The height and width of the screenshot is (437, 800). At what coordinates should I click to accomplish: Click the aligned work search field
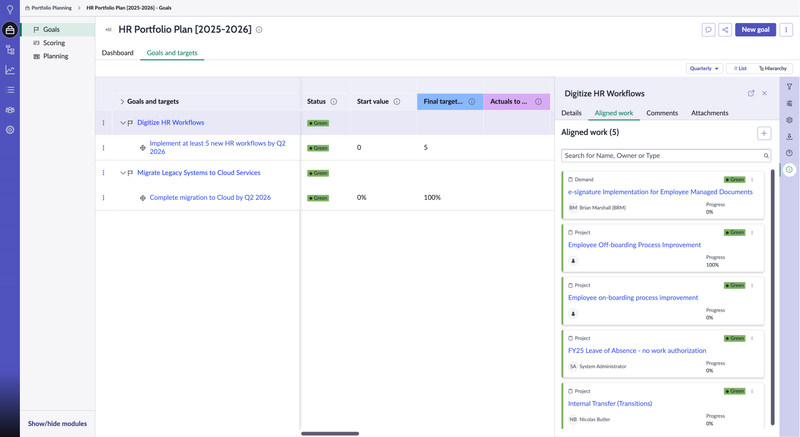tap(661, 156)
